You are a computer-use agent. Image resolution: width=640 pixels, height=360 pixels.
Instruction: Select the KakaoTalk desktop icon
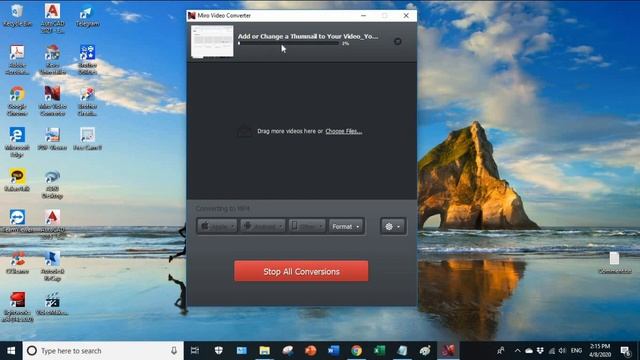(17, 180)
